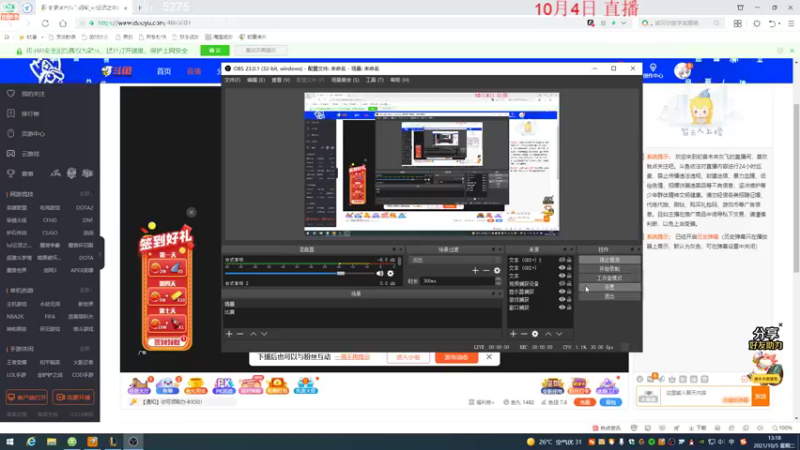Remove selected source with minus icon
This screenshot has width=800, height=450.
(x=524, y=334)
